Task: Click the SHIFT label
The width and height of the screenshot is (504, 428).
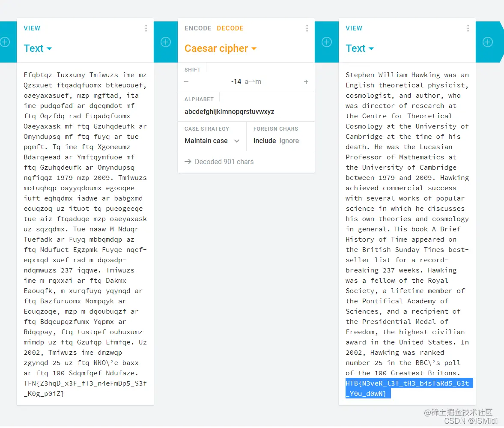Action: pos(193,70)
